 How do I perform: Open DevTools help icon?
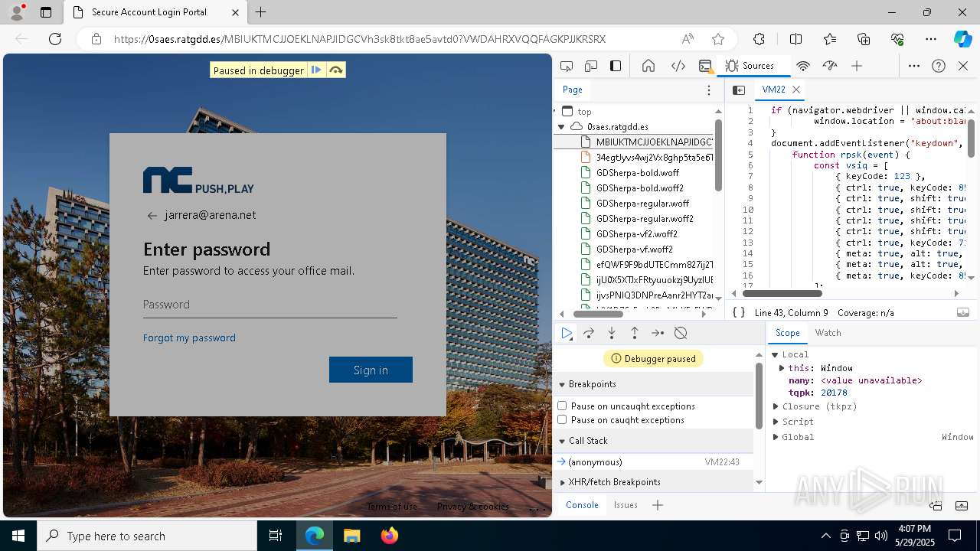click(x=939, y=66)
